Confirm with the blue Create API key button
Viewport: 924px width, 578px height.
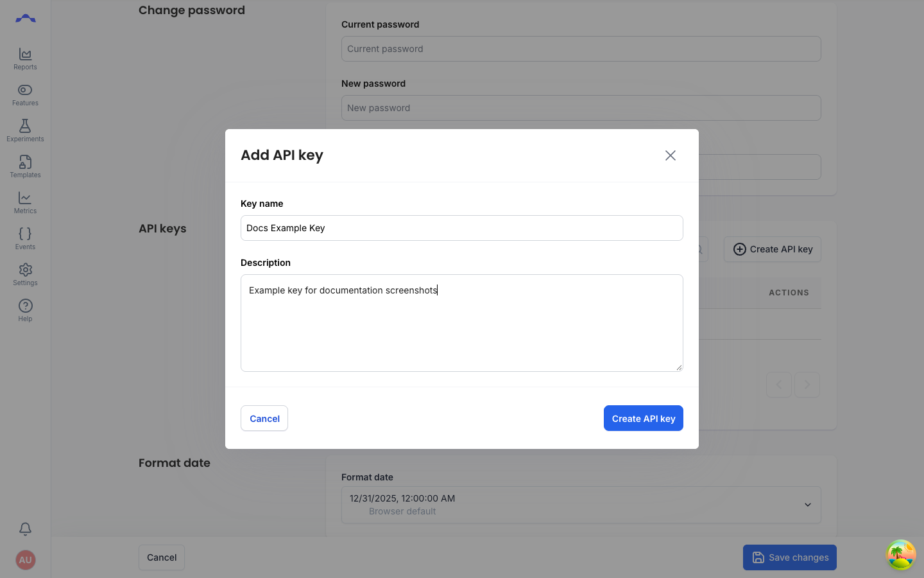[x=644, y=418]
